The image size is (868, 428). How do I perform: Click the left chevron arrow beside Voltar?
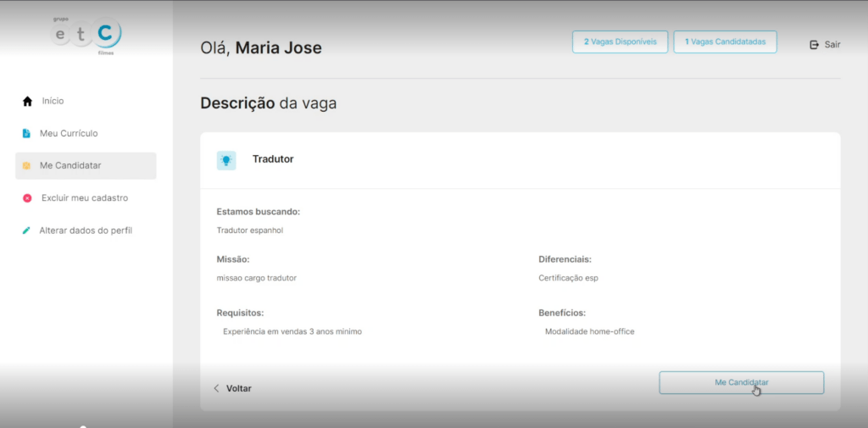click(x=216, y=388)
